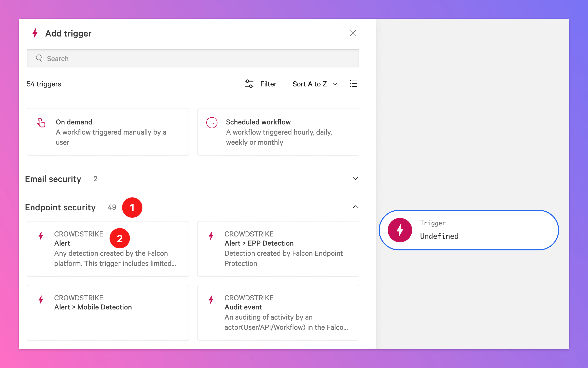The image size is (588, 368).
Task: Click lightning icon beside Alert > EPP Detection
Action: pyautogui.click(x=211, y=236)
